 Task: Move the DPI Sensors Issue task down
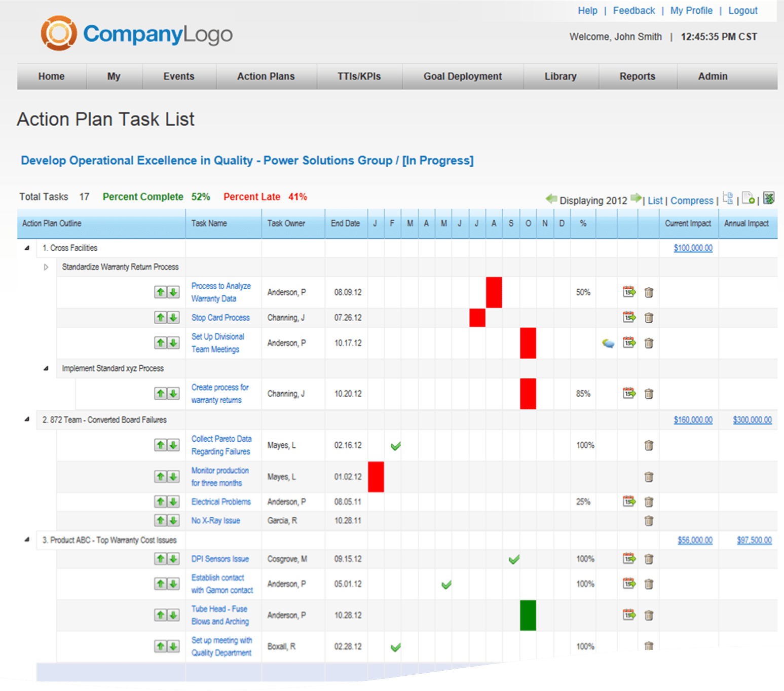[x=173, y=559]
